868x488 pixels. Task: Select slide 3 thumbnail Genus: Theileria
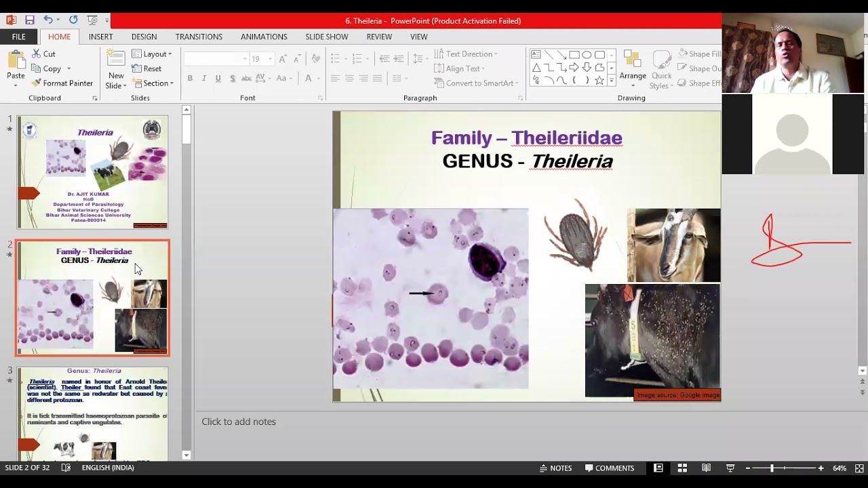pos(92,413)
